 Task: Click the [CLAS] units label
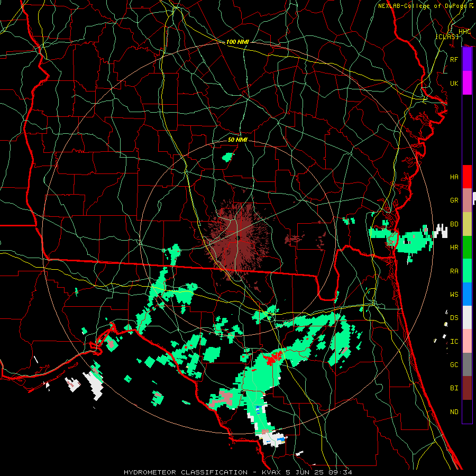click(447, 36)
